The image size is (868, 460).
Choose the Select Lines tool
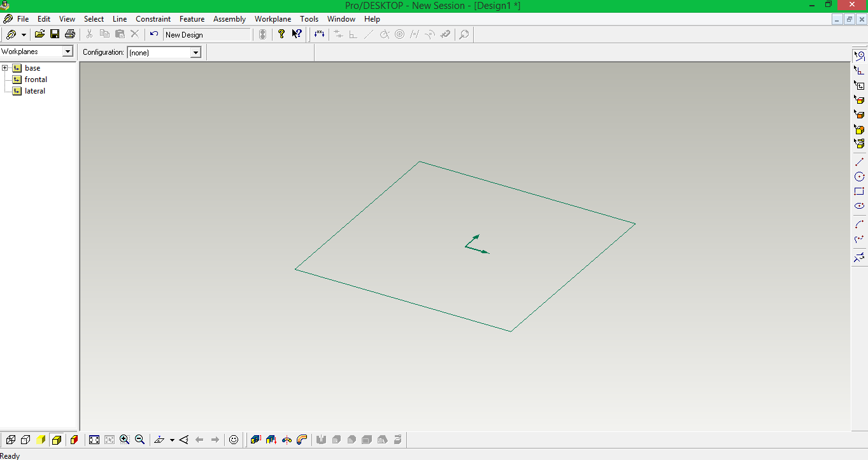(859, 56)
